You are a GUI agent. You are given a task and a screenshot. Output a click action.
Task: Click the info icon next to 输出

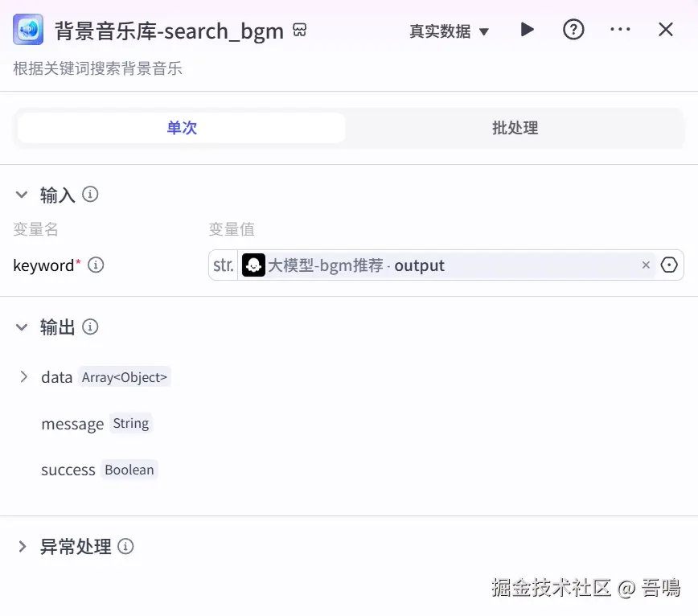click(x=90, y=326)
